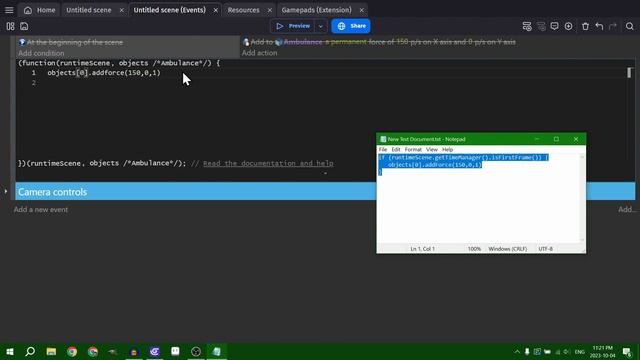Viewport: 640px width, 360px height.
Task: Select the At the beginning of the scene condition
Action: [x=75, y=42]
